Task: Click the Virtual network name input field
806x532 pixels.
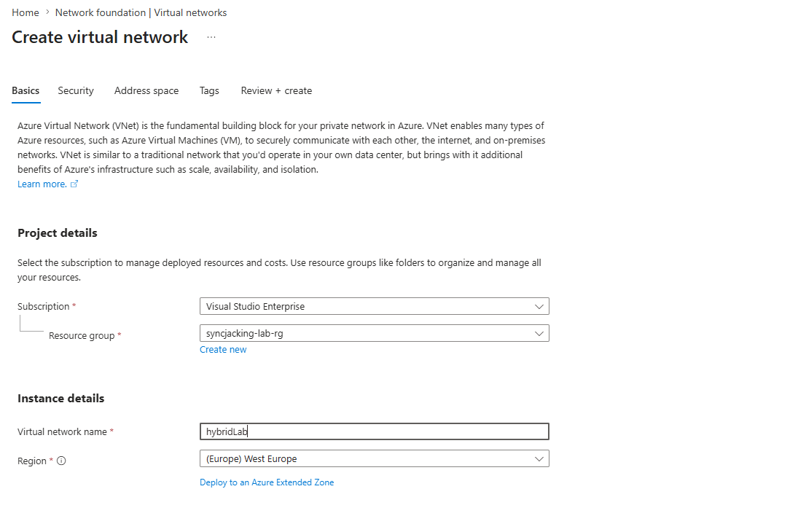Action: 375,431
